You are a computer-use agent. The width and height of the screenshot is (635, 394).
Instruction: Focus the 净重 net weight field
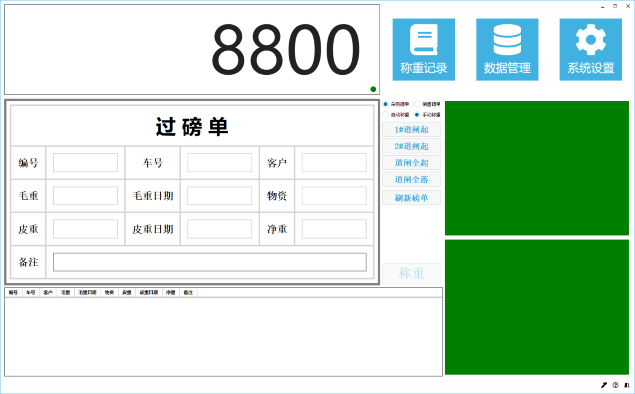(334, 229)
